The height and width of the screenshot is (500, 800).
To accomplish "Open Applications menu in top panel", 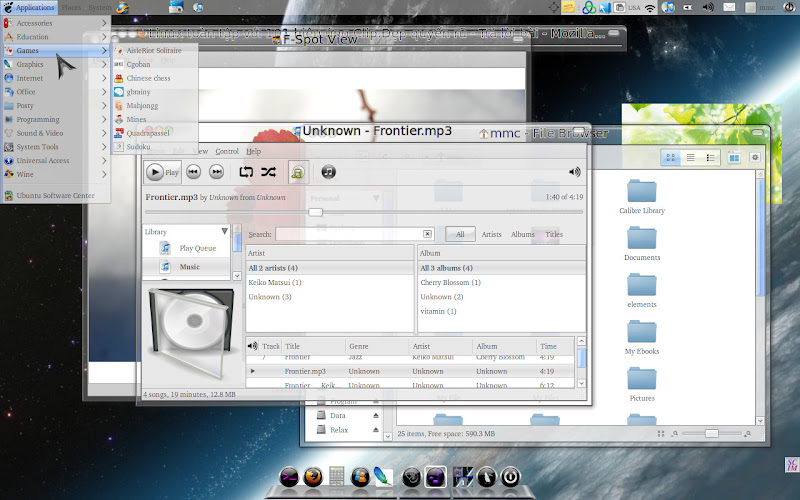I will (29, 7).
